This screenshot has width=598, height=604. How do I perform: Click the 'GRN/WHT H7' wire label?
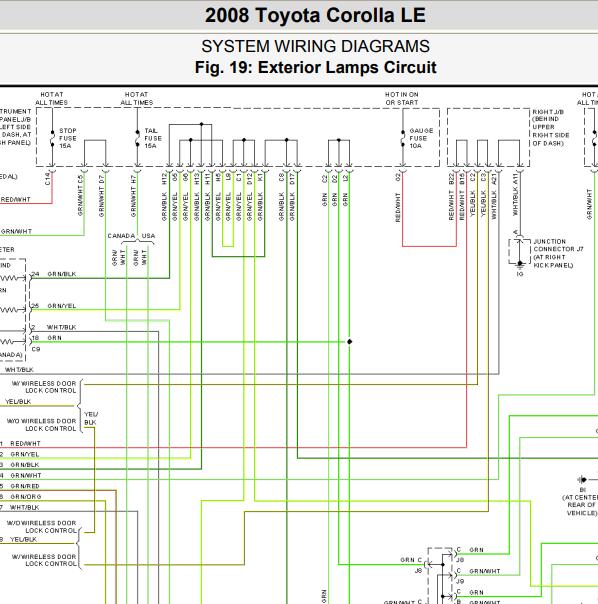133,196
